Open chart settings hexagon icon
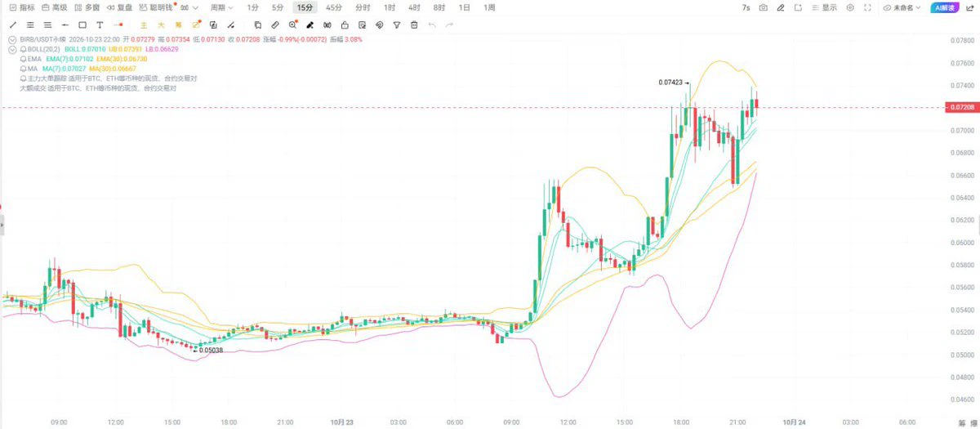 point(850,7)
